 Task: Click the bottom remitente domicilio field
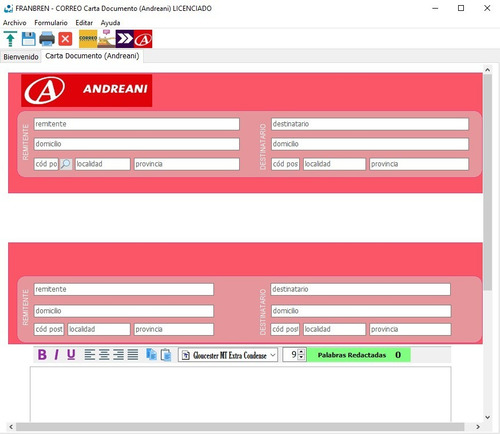[124, 311]
